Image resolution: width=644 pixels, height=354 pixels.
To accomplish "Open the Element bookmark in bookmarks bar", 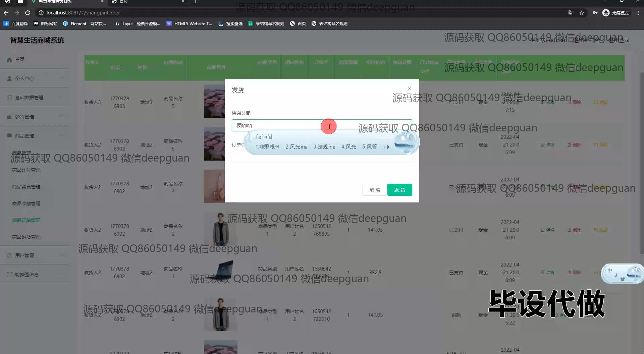I will pyautogui.click(x=84, y=24).
